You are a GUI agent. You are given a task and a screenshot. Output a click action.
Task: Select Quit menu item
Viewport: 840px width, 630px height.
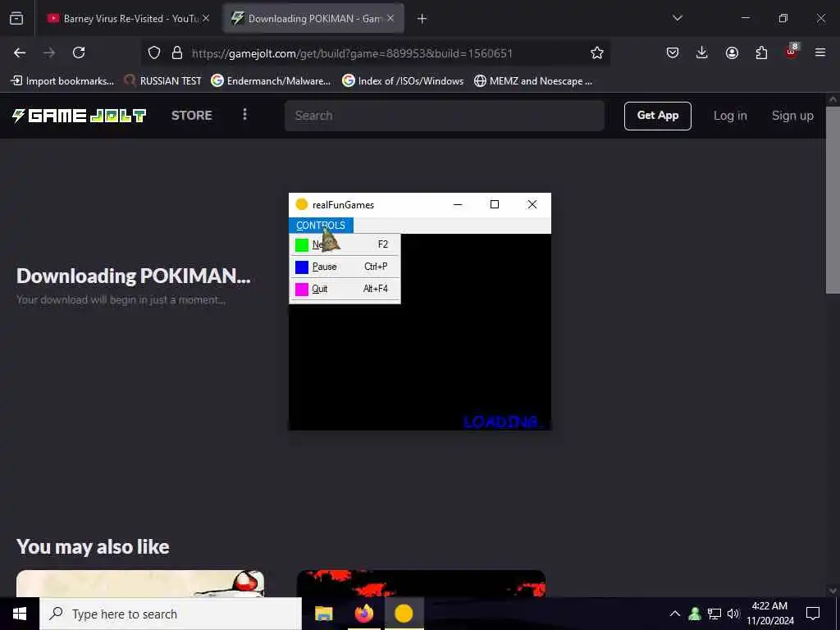point(345,290)
